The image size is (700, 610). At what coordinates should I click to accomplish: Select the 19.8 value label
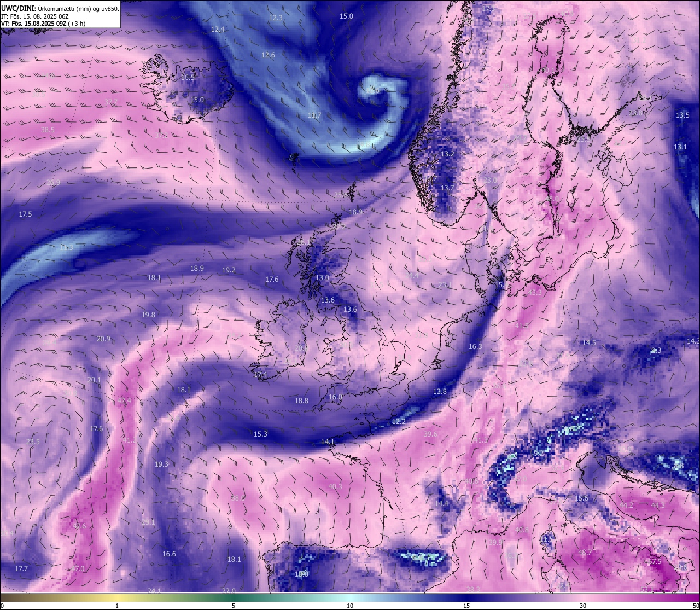point(148,315)
